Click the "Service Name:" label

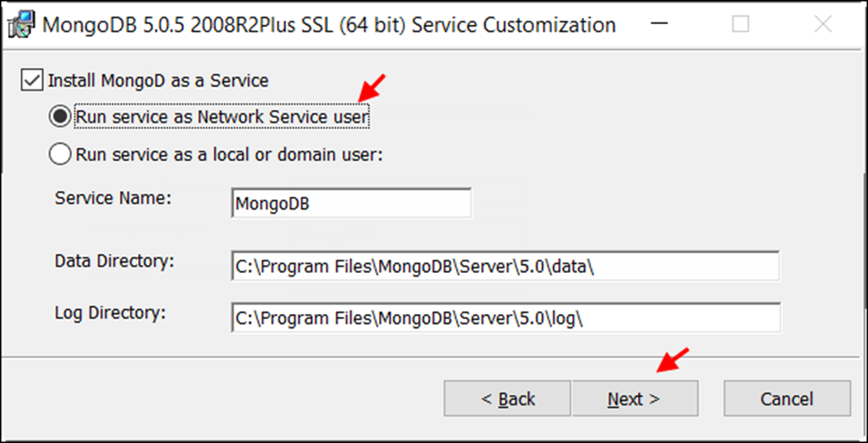114,199
